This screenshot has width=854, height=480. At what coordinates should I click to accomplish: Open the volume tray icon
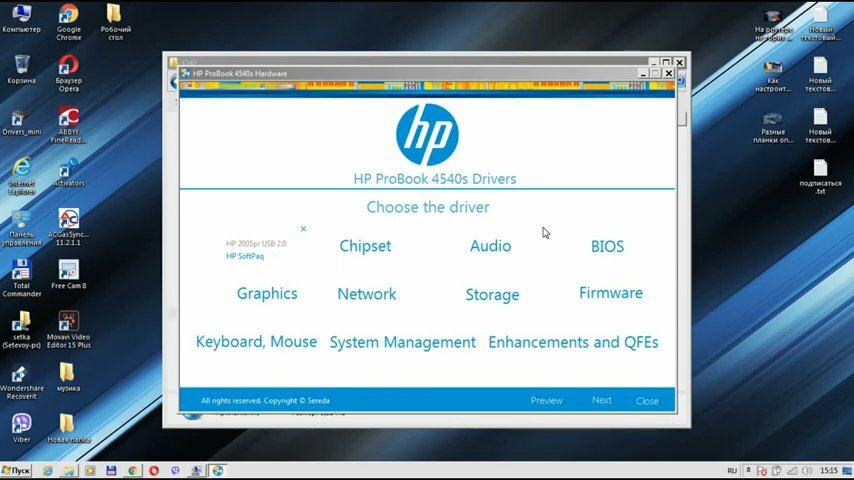807,471
